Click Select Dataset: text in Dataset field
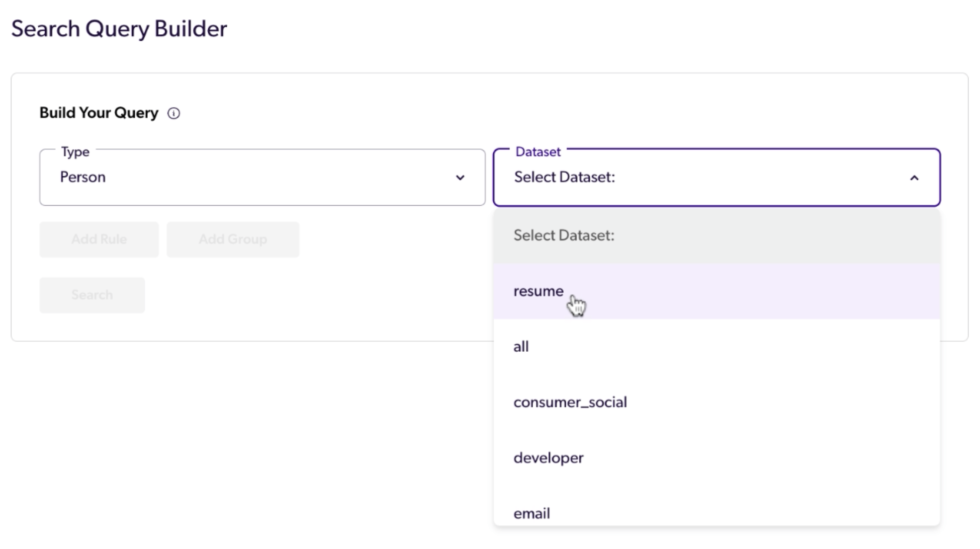 coord(564,177)
